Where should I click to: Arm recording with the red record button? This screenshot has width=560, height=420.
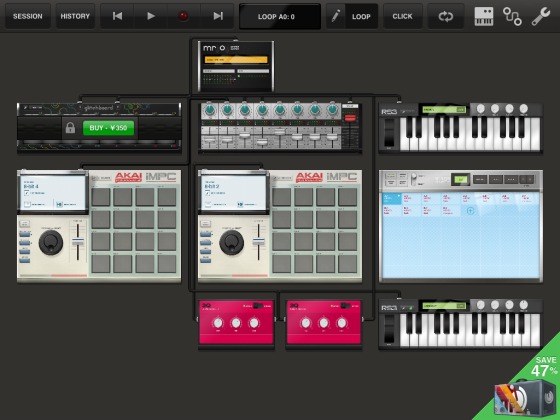(184, 16)
